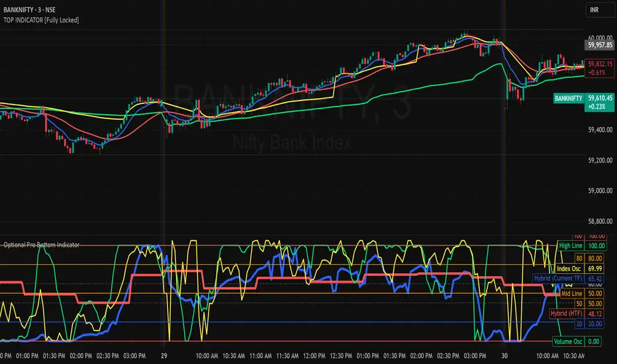The height and width of the screenshot is (364, 617).
Task: Click the BANKNIFTY · 3 · NSE symbol title
Action: point(30,10)
